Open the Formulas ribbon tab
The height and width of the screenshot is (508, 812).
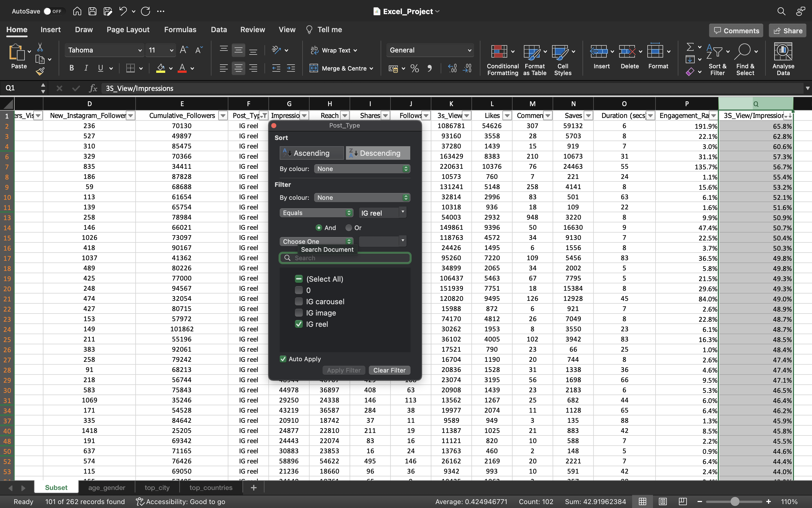tap(180, 30)
